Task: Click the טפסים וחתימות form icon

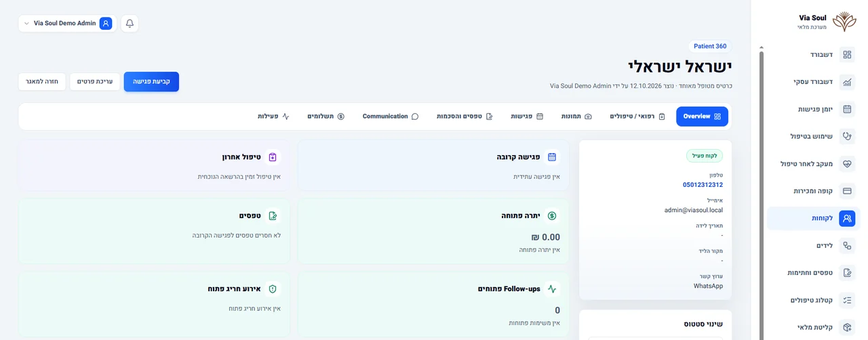Action: pos(847,273)
